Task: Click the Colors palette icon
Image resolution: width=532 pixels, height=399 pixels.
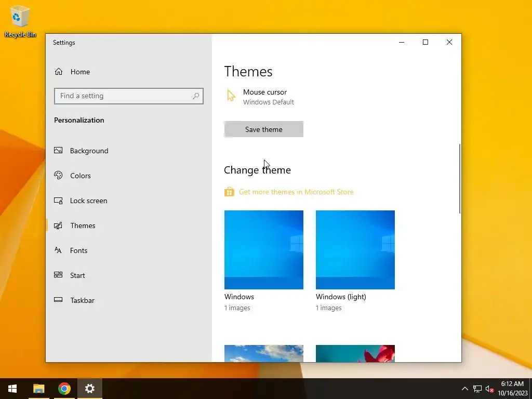Action: point(58,175)
